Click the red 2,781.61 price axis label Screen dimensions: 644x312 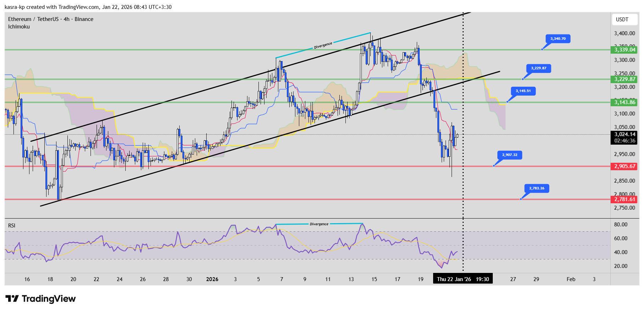point(624,199)
